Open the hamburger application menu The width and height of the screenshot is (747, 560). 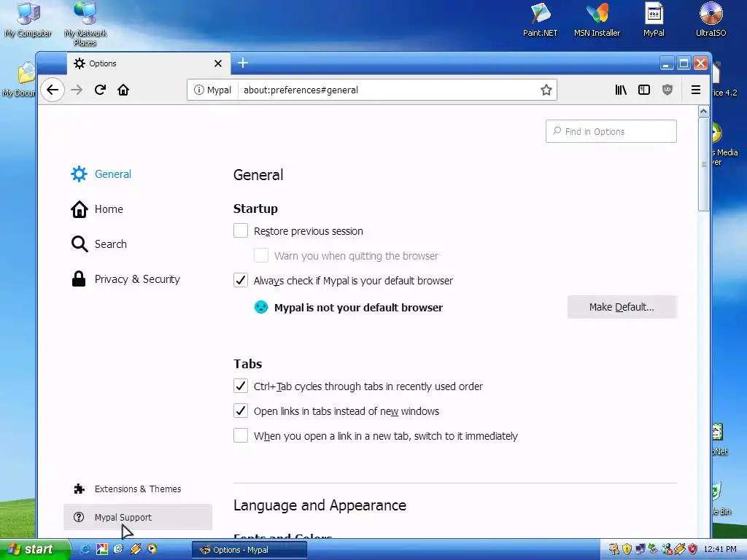click(x=695, y=90)
